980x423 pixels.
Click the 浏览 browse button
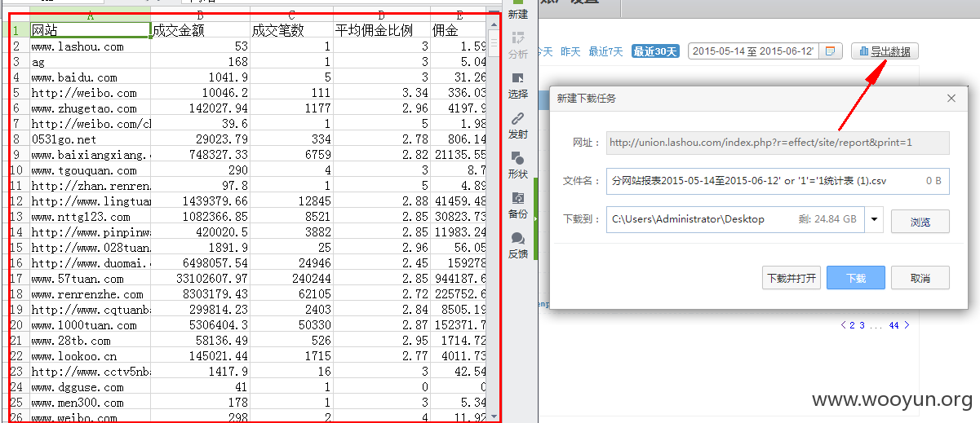(x=920, y=221)
